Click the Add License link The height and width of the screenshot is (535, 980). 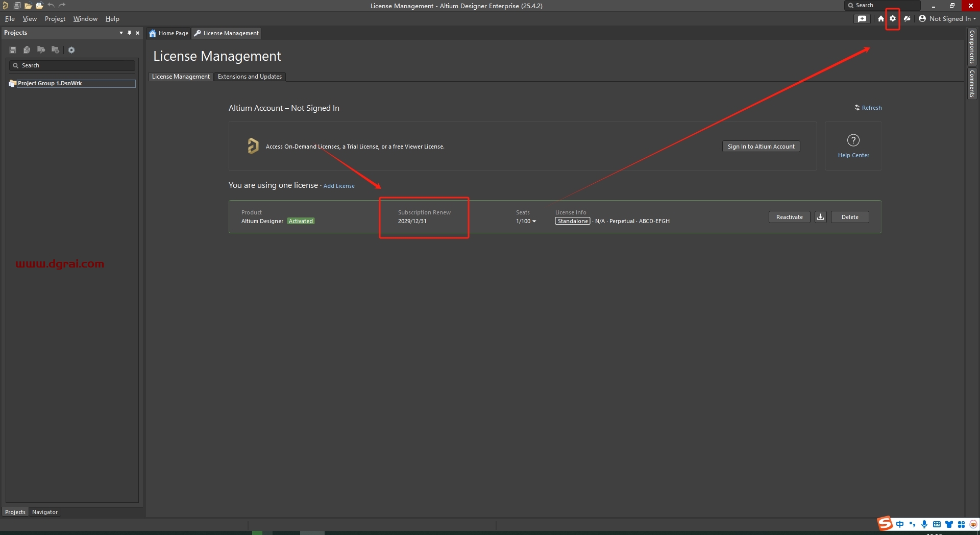[339, 186]
